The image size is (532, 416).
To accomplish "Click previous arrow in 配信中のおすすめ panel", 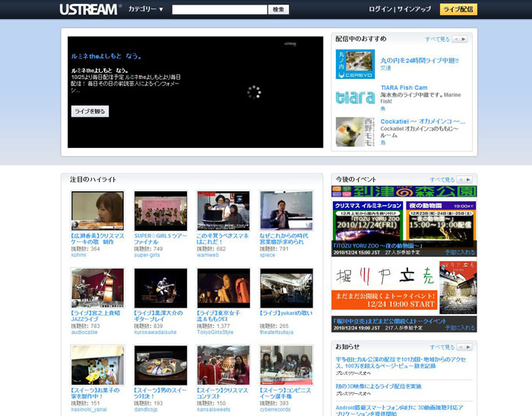I will click(x=456, y=39).
